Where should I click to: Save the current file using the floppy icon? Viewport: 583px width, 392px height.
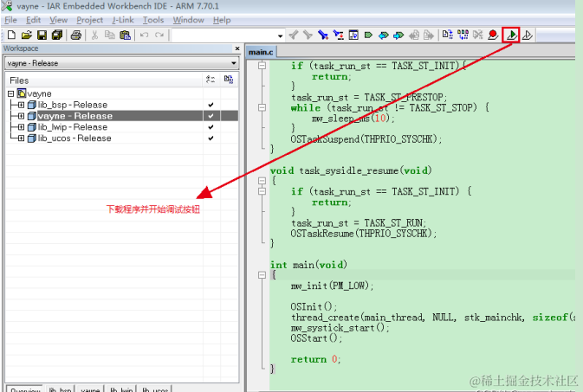pyautogui.click(x=42, y=35)
